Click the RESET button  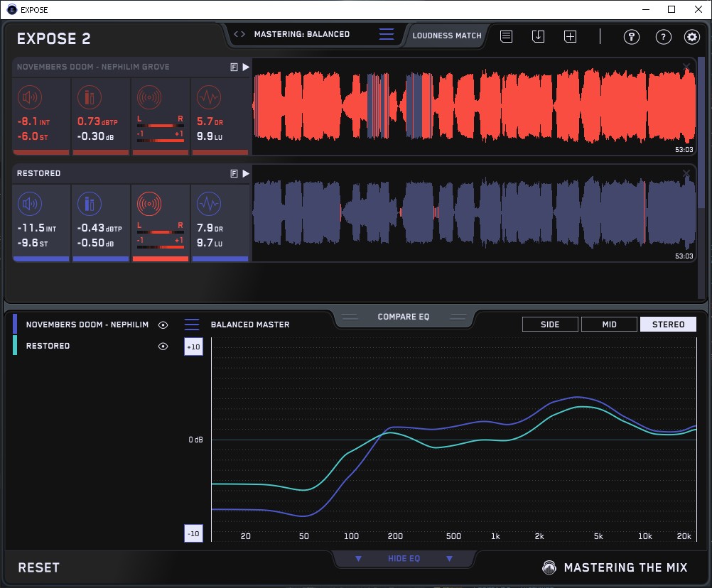point(38,567)
